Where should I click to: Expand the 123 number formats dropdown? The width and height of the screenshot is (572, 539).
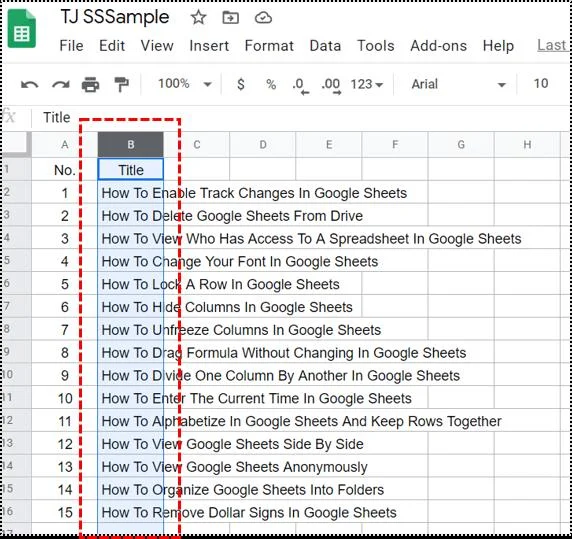click(x=367, y=84)
